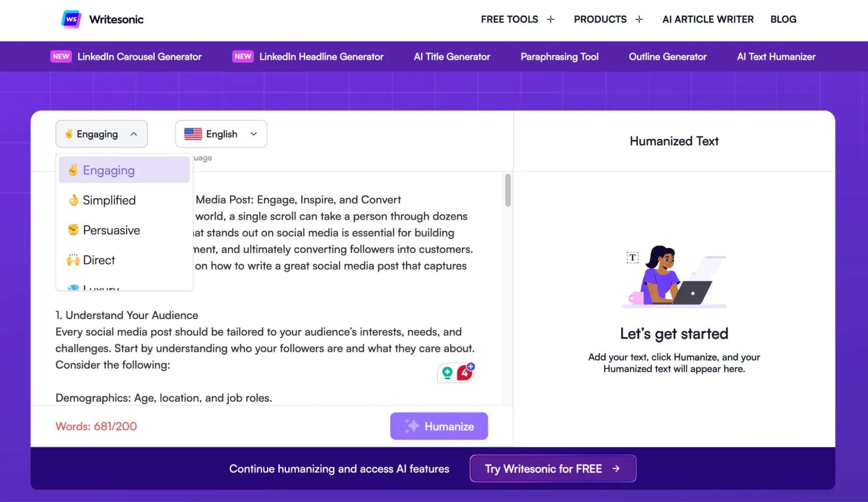
Task: Open the language selector dropdown
Action: (x=221, y=133)
